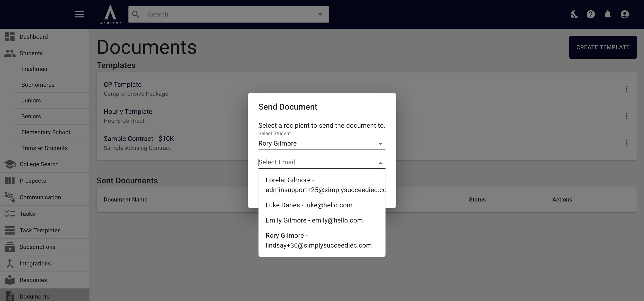Click the Prospects columns icon

(10, 181)
